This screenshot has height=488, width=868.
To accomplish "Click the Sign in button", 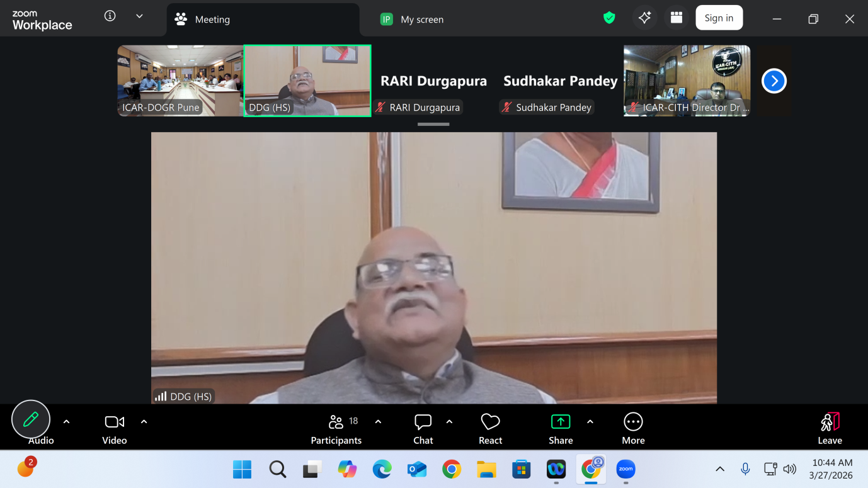I will (719, 18).
